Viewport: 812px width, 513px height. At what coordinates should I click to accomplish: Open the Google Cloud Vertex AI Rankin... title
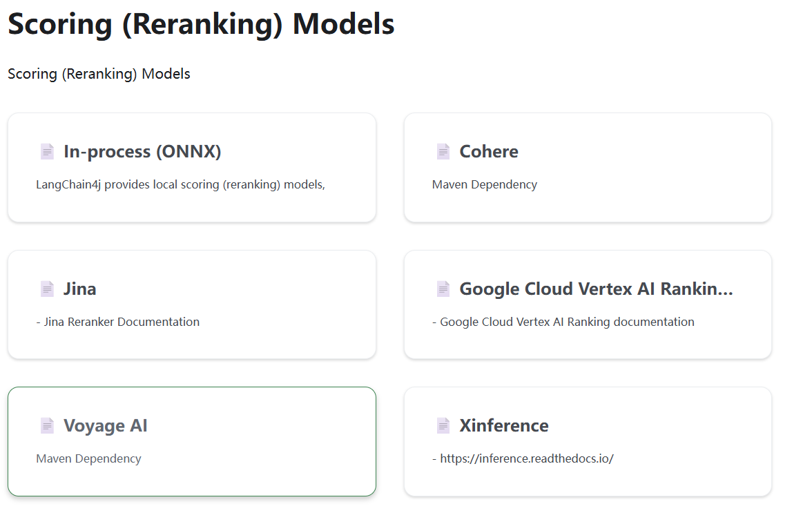point(596,289)
